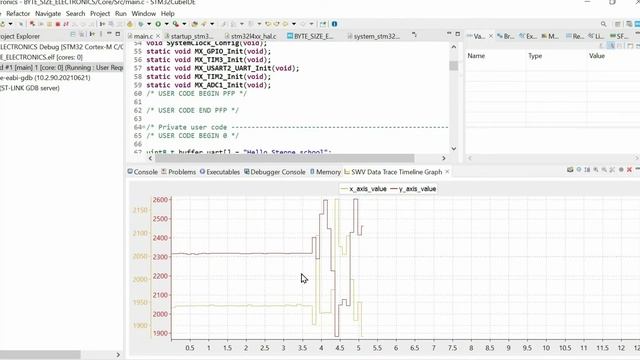This screenshot has height=360, width=640.
Task: Close the SWV Data Trace Timeline Graph tab
Action: [x=447, y=172]
